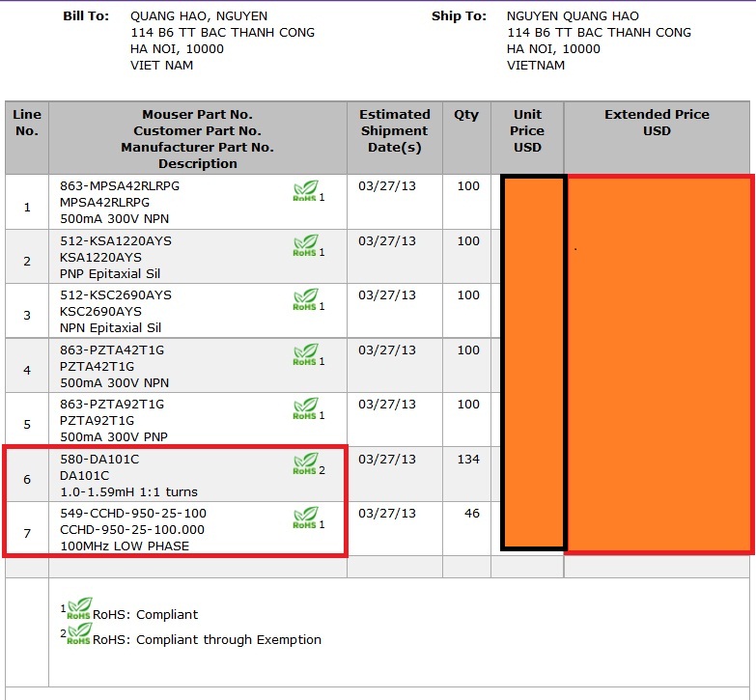This screenshot has width=756, height=700.
Task: Click shipping country VIETNAM
Action: point(536,65)
